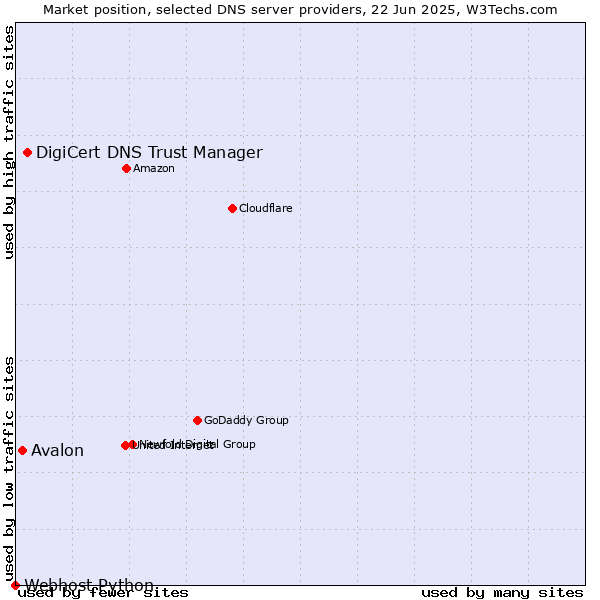Click the 'used by fewer sites' axis label
Screen dimensions: 600x600
(103, 593)
